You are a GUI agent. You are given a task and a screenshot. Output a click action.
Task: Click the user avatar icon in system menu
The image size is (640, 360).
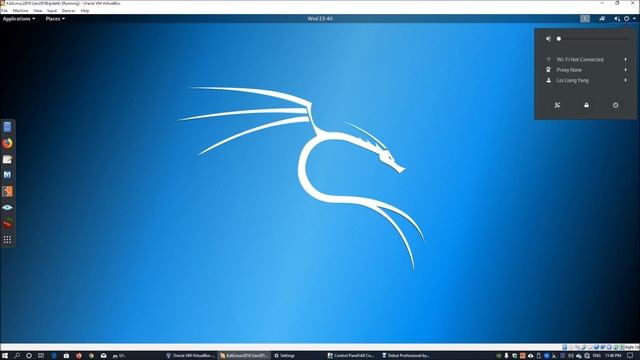coord(549,80)
